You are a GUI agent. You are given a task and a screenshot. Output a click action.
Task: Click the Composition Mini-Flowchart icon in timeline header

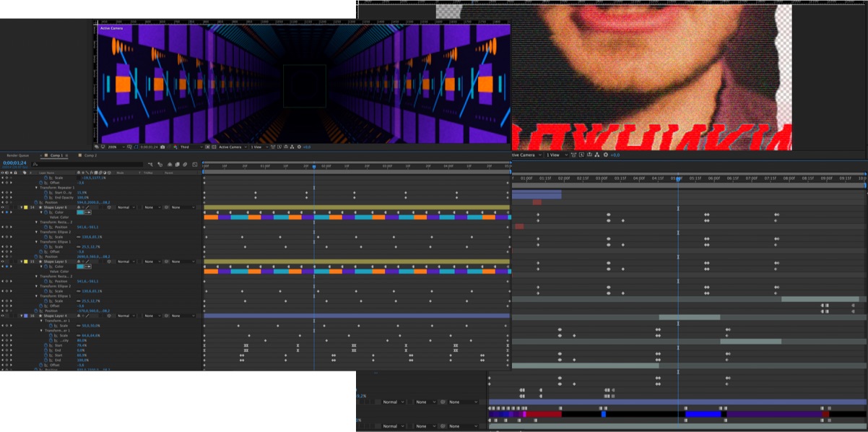[150, 165]
